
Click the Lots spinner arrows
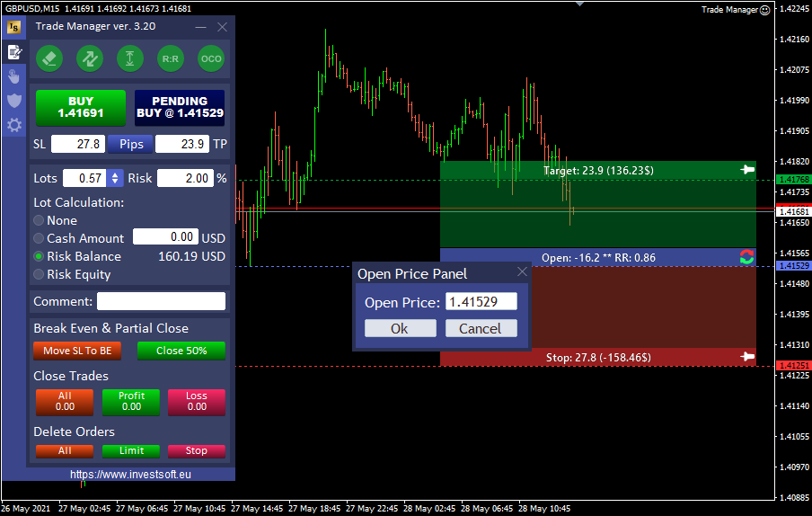(114, 178)
